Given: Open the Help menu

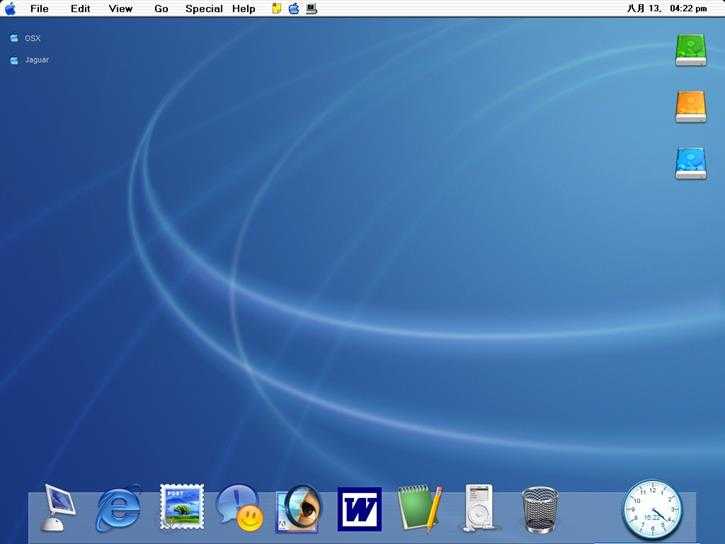Looking at the screenshot, I should pyautogui.click(x=244, y=9).
